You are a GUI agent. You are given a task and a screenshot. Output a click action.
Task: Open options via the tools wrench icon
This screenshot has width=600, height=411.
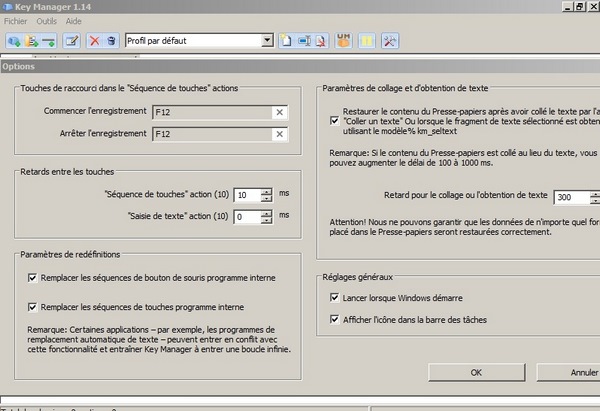click(x=390, y=41)
